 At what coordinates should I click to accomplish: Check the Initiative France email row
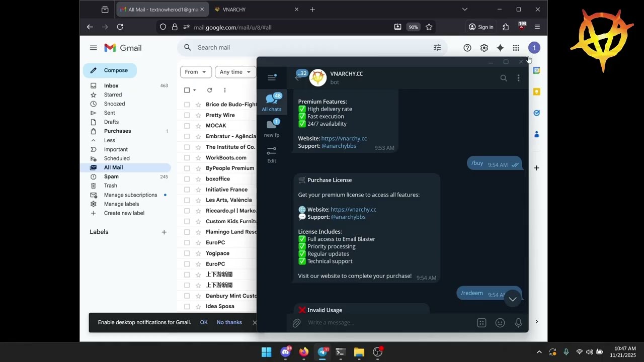187,190
